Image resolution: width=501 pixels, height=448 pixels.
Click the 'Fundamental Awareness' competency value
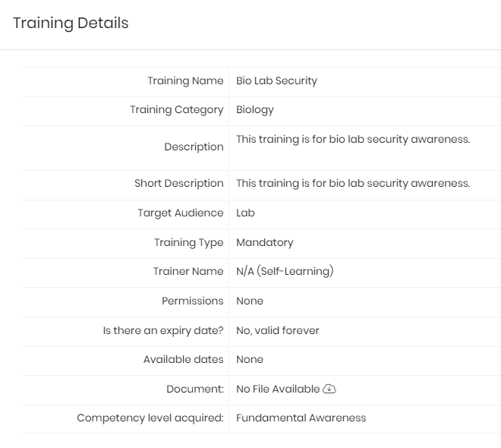tap(301, 418)
